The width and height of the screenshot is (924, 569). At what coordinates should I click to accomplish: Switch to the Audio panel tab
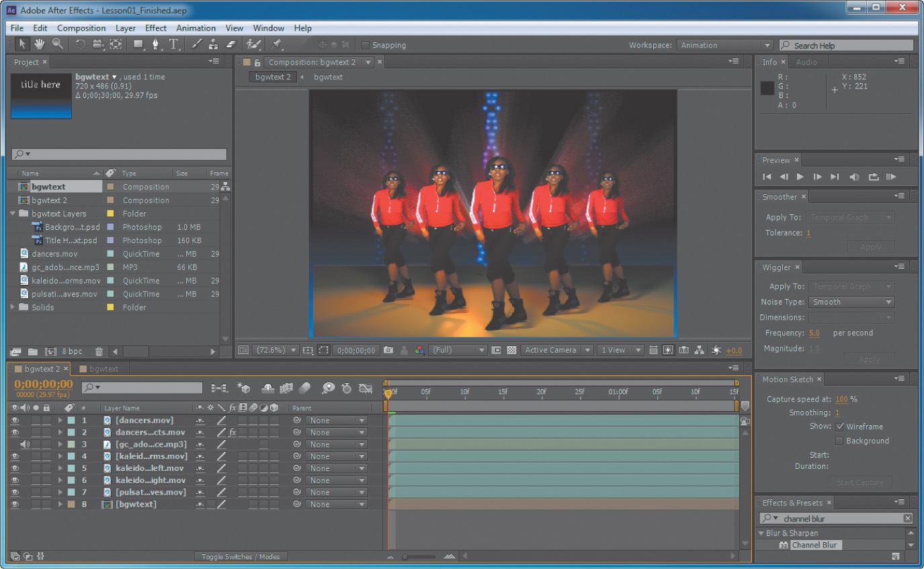click(806, 62)
